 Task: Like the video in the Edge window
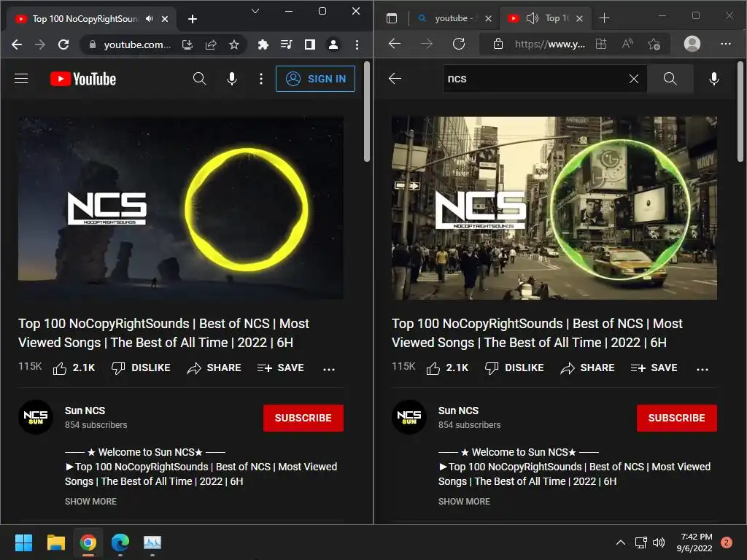447,367
